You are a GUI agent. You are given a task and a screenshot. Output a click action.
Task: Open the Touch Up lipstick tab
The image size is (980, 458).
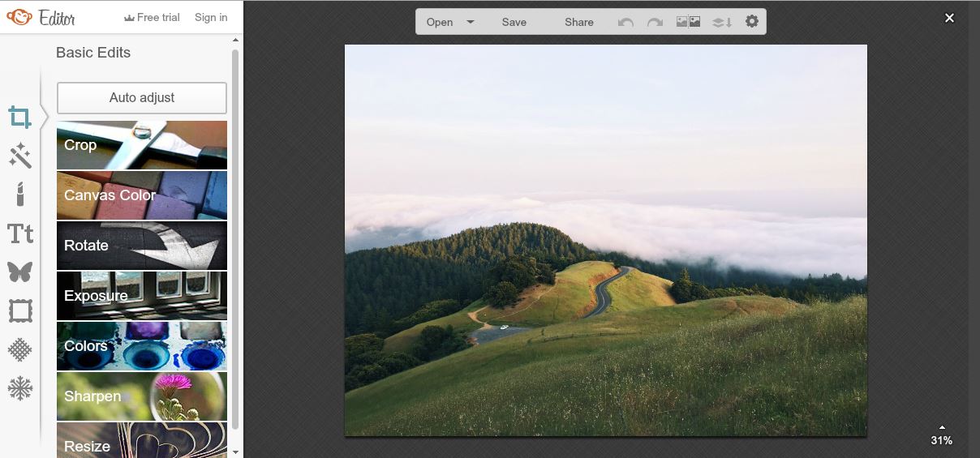click(x=19, y=195)
